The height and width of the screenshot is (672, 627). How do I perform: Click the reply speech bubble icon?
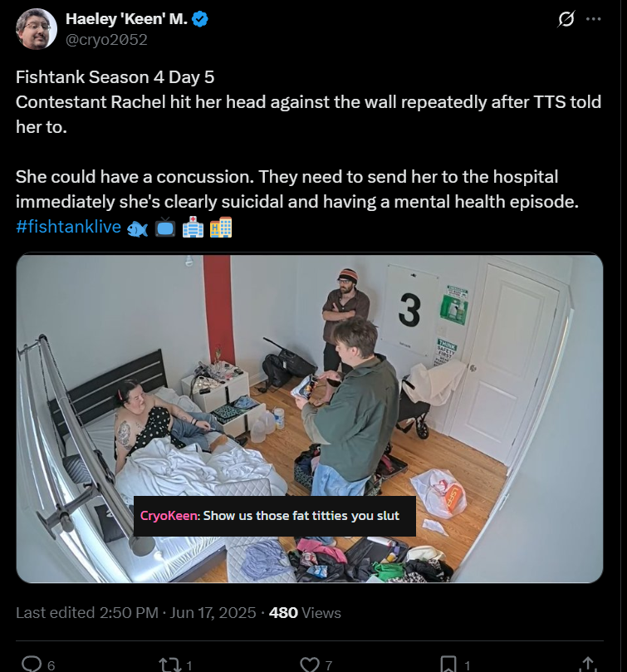(x=32, y=665)
